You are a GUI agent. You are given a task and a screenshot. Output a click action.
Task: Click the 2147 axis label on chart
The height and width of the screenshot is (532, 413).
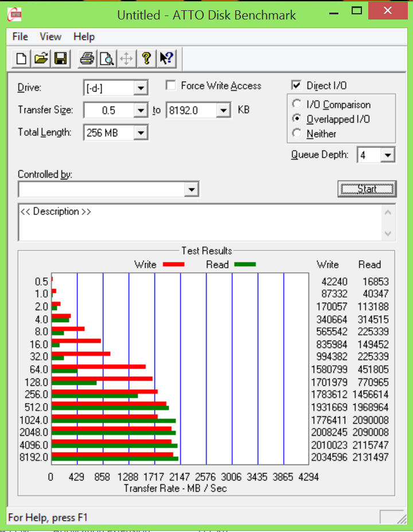[x=180, y=477]
